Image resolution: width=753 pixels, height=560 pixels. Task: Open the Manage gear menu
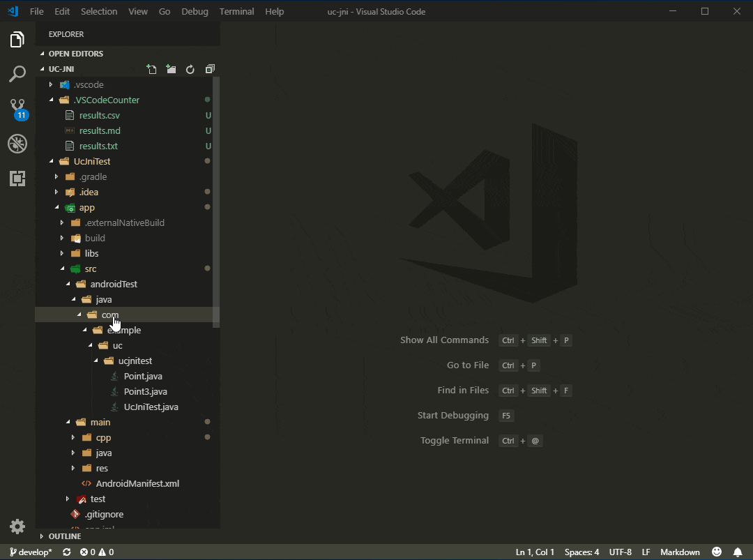[x=17, y=527]
